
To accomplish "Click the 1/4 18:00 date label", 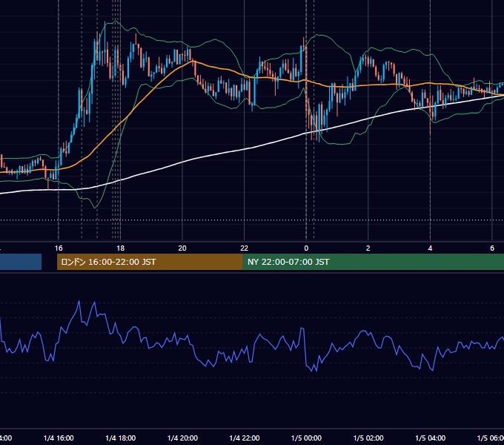I will coord(121,438).
